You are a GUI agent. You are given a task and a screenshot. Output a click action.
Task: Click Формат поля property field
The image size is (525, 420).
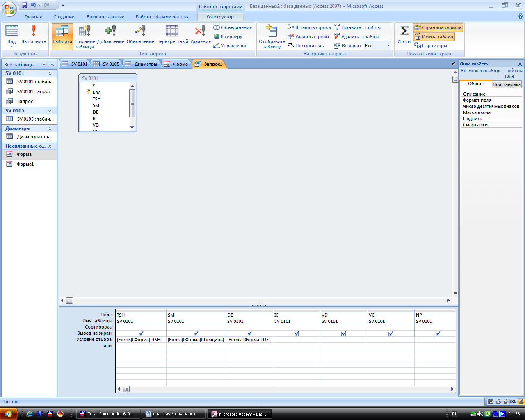pyautogui.click(x=491, y=100)
